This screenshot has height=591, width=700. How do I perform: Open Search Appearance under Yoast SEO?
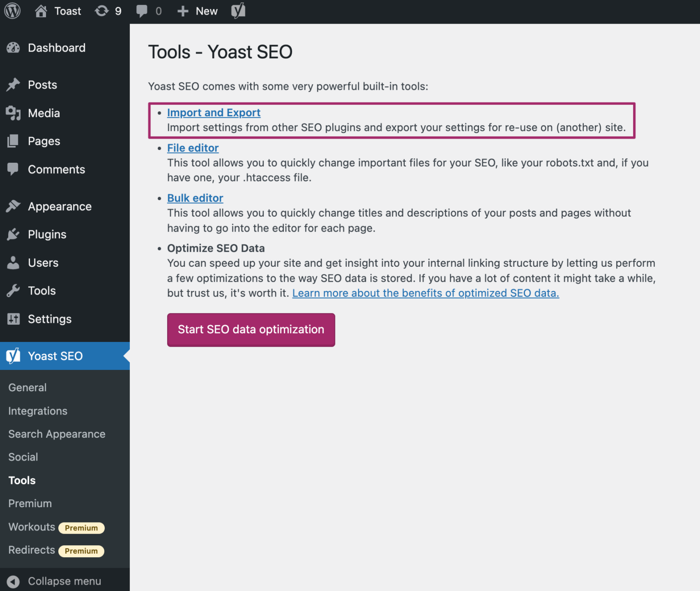(57, 434)
